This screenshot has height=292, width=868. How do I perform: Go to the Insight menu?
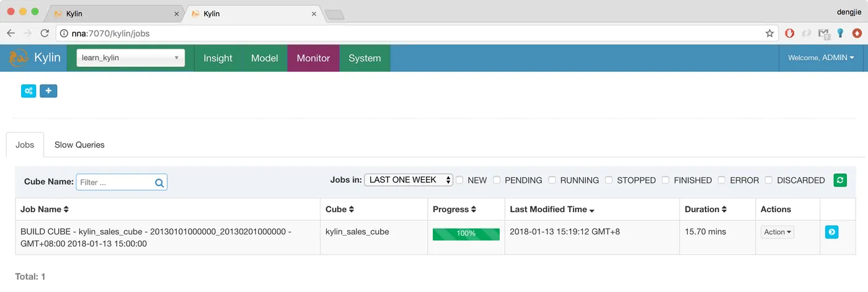(x=218, y=58)
